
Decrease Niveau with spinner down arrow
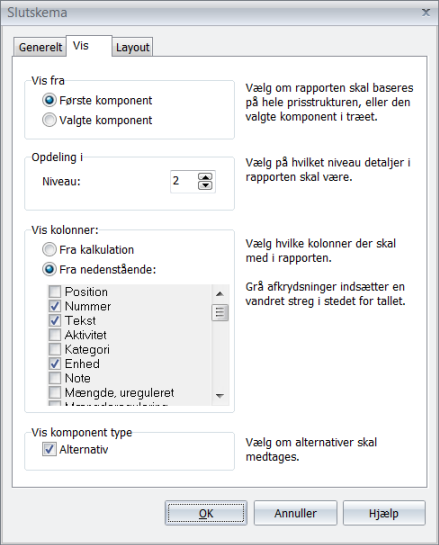pos(205,185)
